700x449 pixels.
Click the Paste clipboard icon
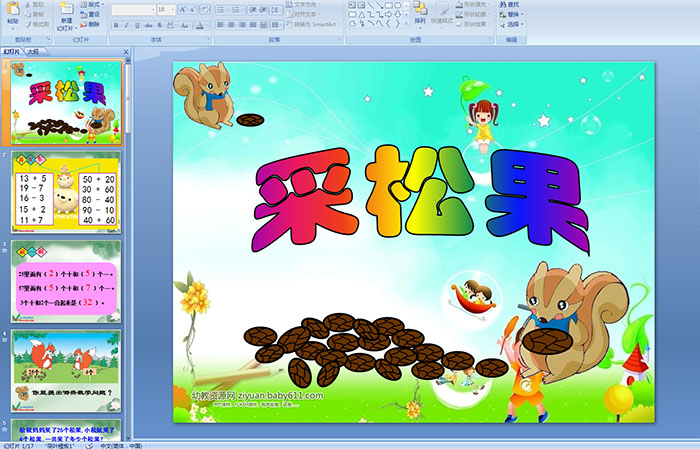coord(13,8)
